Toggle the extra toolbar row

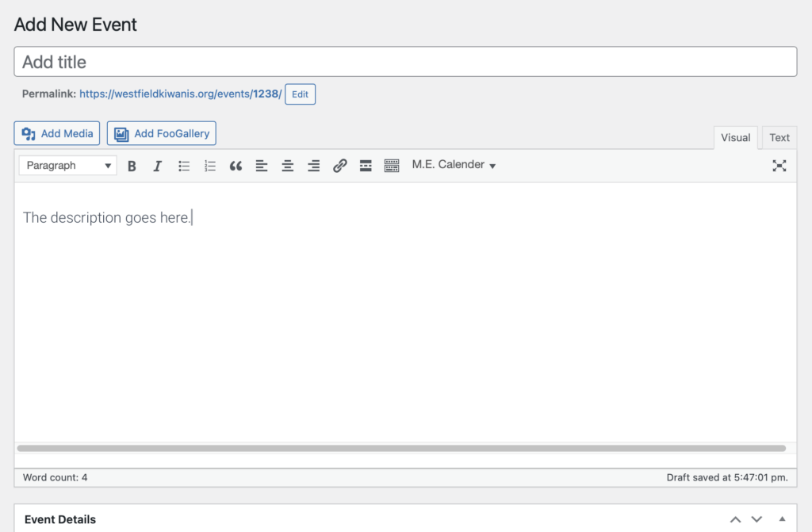tap(392, 166)
